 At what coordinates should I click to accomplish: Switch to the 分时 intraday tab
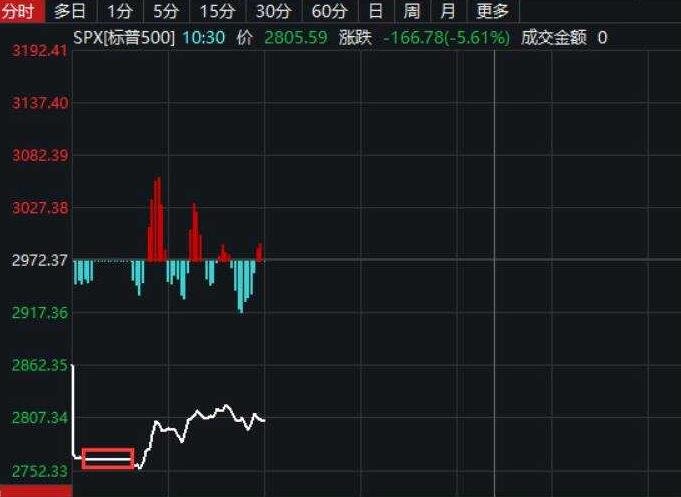(22, 12)
